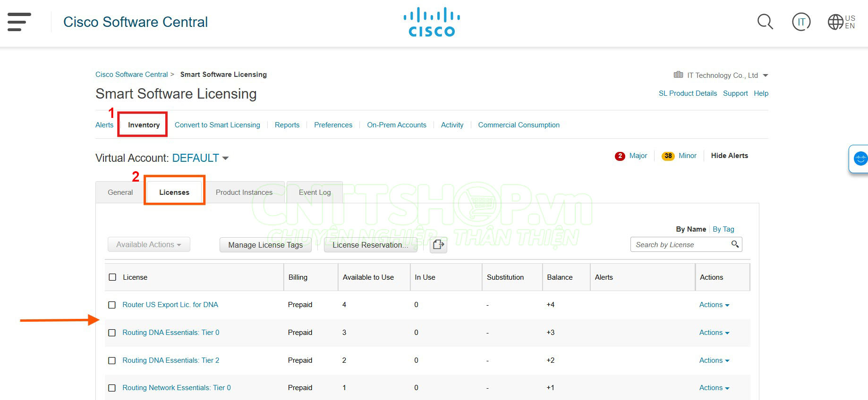Viewport: 868px width, 400px height.
Task: Open Actions dropdown for Routing DNA Essentials: Tier 0
Action: click(x=714, y=333)
